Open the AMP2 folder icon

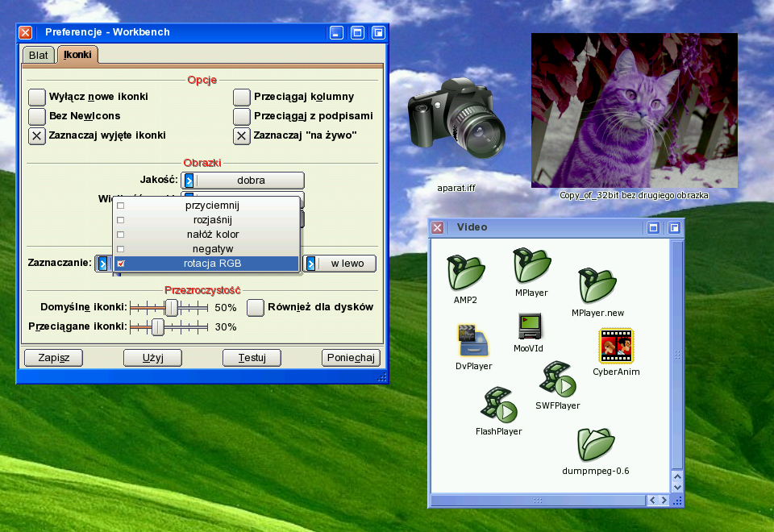coord(464,274)
